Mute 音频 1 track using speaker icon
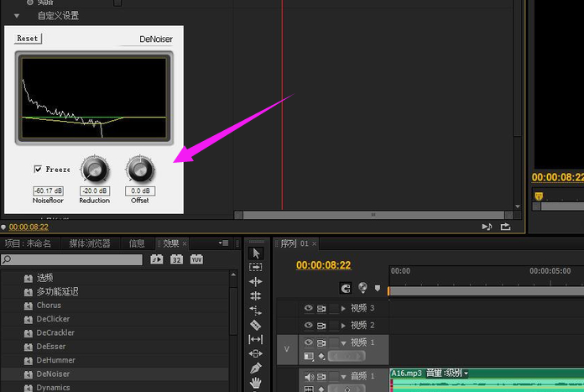 (308, 377)
